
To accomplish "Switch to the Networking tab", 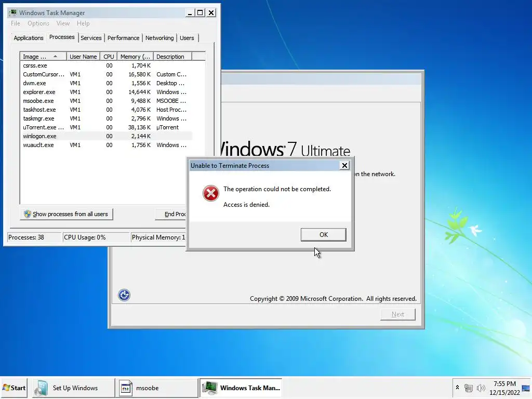I will click(159, 38).
